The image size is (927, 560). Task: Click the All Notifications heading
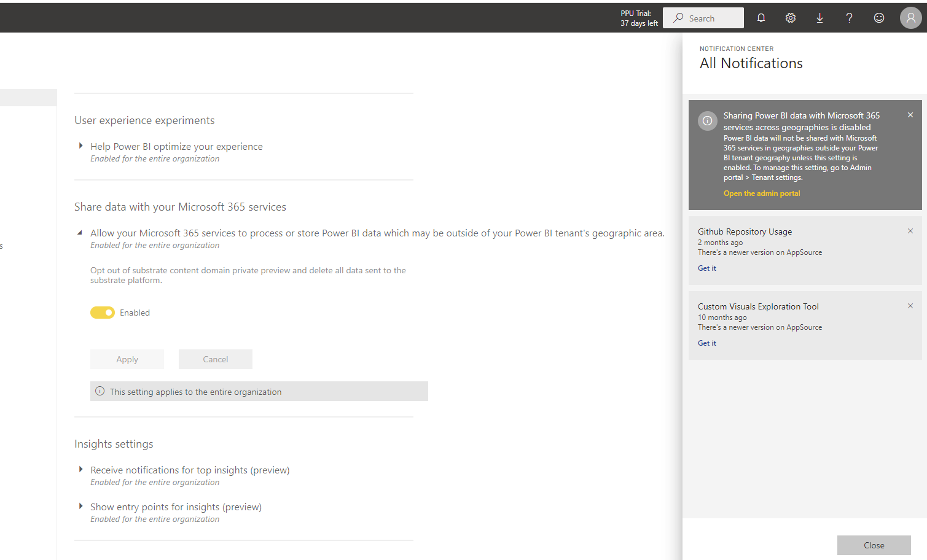(x=751, y=63)
